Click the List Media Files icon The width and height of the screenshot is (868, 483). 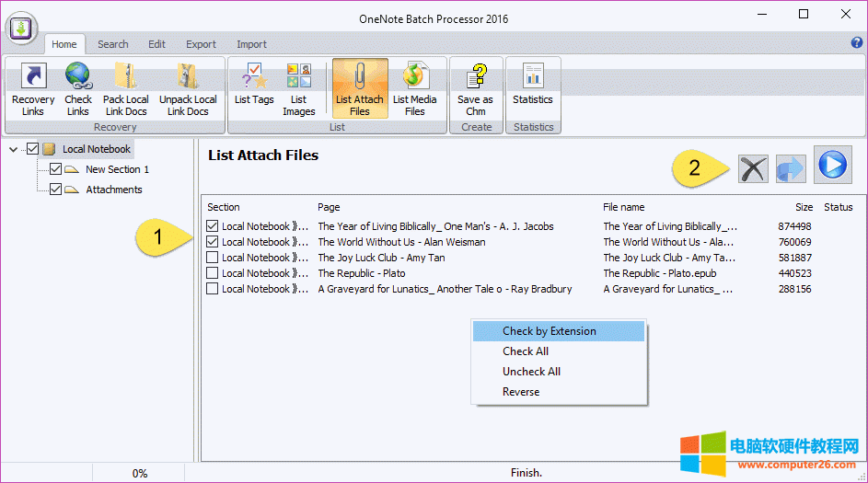coord(414,89)
